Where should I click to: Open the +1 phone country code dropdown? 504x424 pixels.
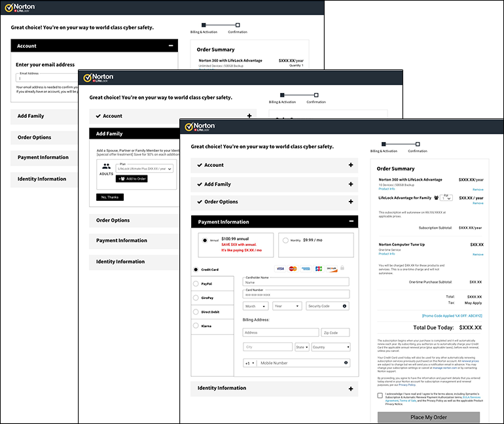(250, 363)
